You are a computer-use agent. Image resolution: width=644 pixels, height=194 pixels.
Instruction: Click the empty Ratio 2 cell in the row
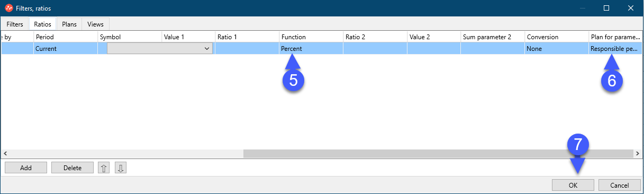pos(375,48)
